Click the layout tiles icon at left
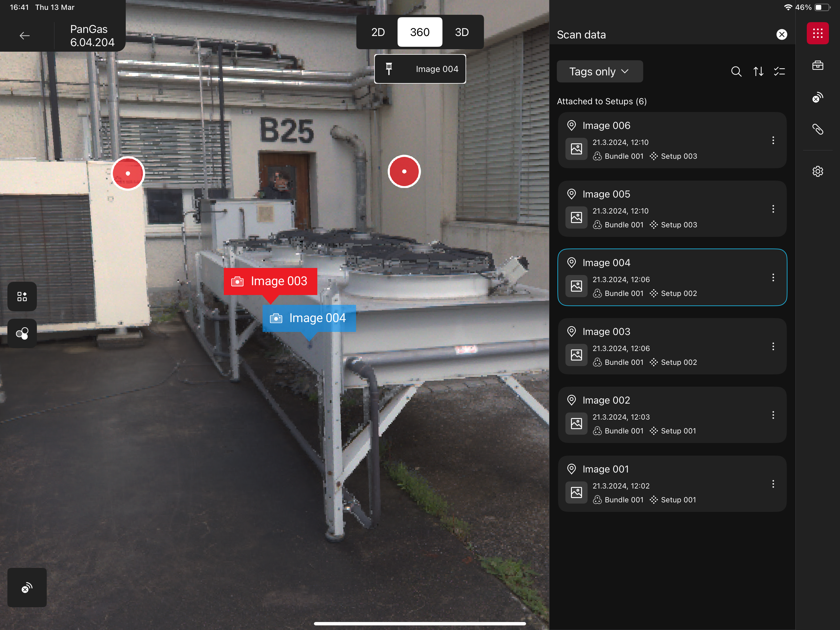This screenshot has width=840, height=630. (22, 297)
